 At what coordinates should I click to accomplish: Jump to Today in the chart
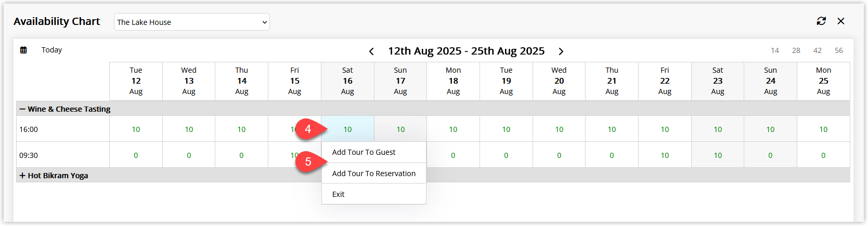(51, 50)
